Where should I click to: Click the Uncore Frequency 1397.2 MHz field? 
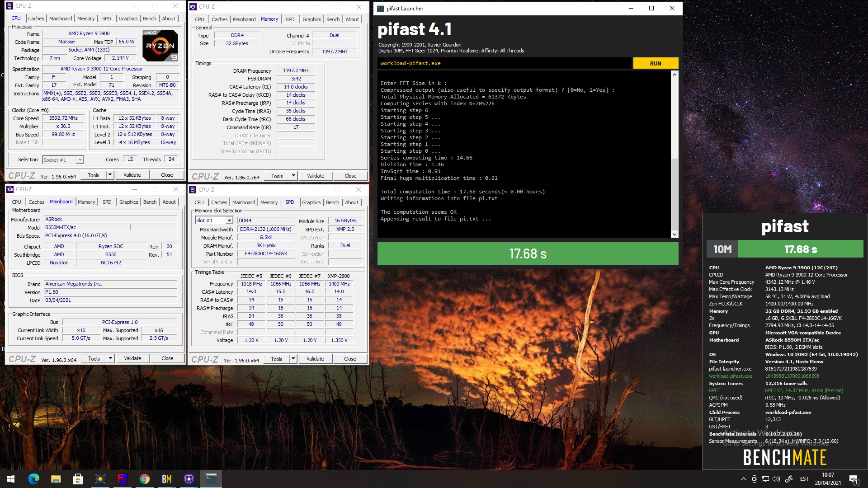click(335, 52)
